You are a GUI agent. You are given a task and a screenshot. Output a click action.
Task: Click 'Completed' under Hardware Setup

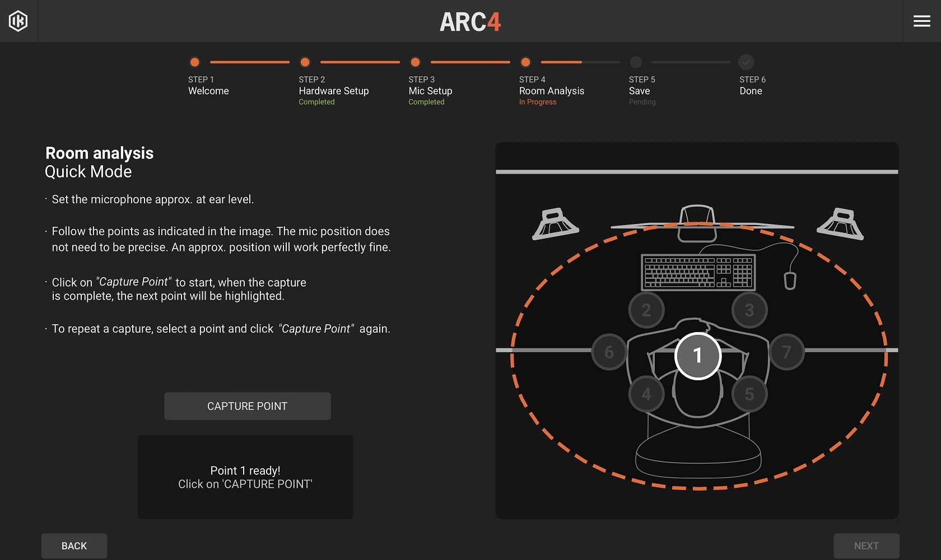click(x=316, y=102)
